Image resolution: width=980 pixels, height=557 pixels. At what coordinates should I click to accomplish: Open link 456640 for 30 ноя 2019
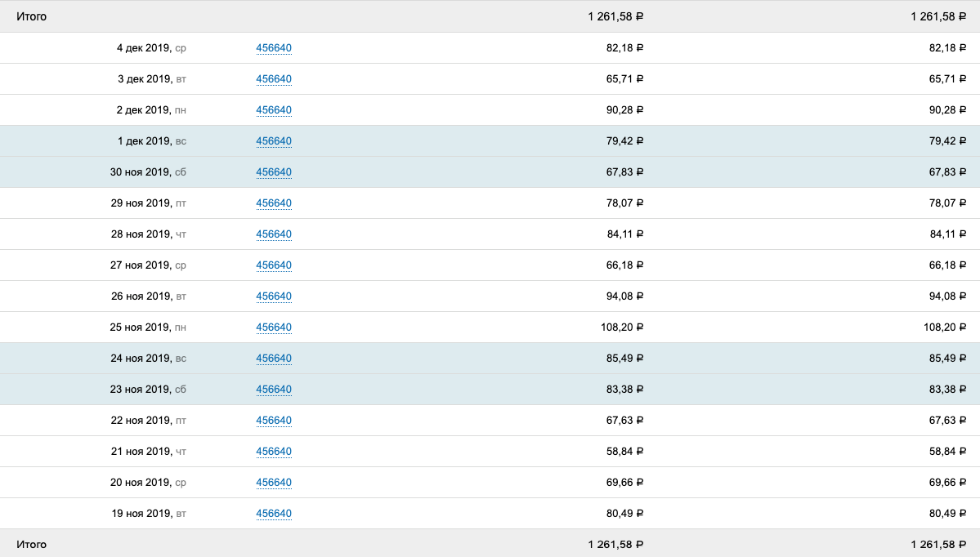coord(274,172)
